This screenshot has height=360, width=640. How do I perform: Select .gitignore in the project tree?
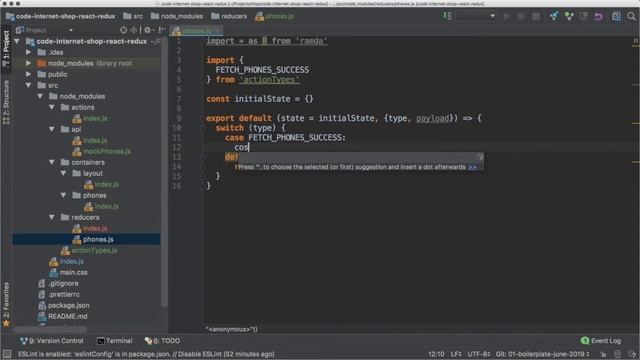[x=58, y=284]
